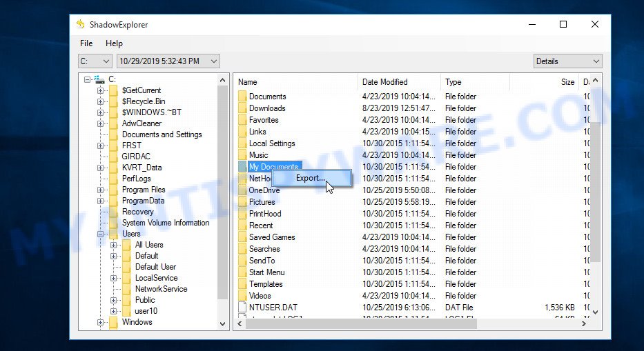Viewport: 644px width, 351px height.
Task: Sort by the Type column header
Action: (475, 82)
